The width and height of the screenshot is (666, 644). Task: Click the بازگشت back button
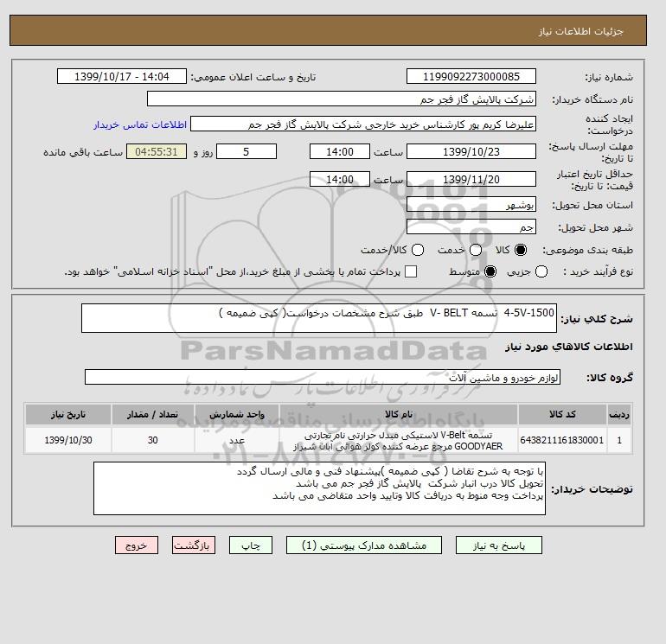point(194,545)
